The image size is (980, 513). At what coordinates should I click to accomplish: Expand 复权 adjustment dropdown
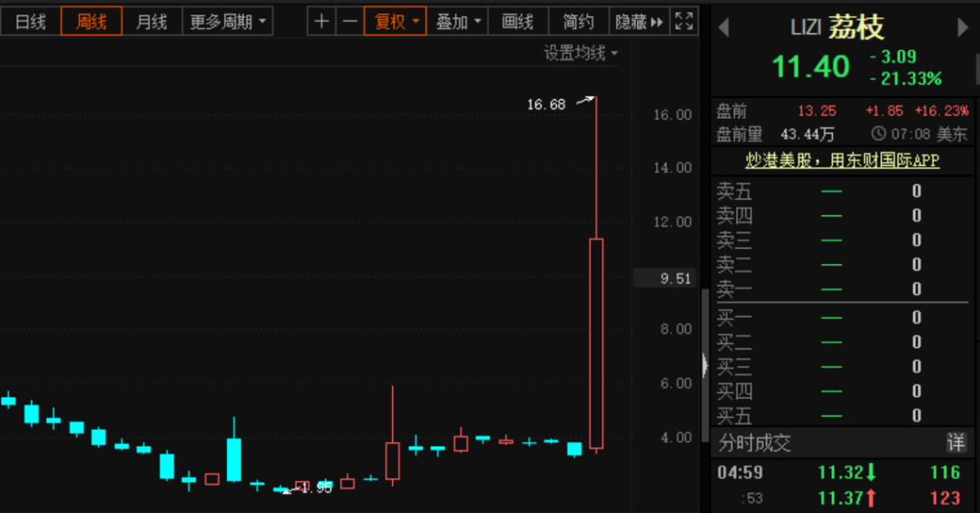click(x=395, y=21)
